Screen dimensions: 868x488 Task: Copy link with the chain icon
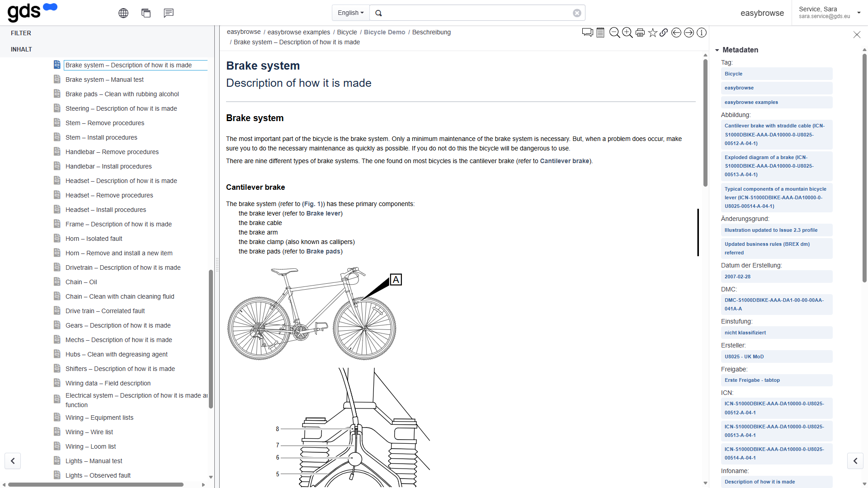point(664,33)
